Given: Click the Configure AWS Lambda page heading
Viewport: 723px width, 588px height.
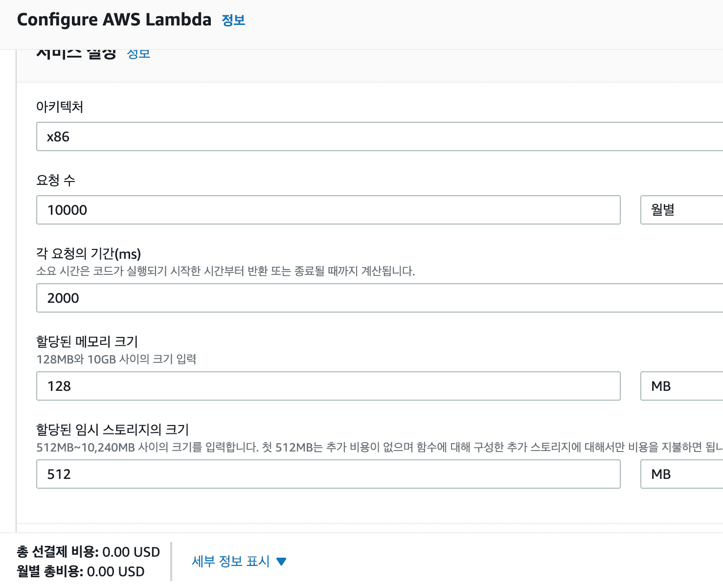Looking at the screenshot, I should pos(114,20).
